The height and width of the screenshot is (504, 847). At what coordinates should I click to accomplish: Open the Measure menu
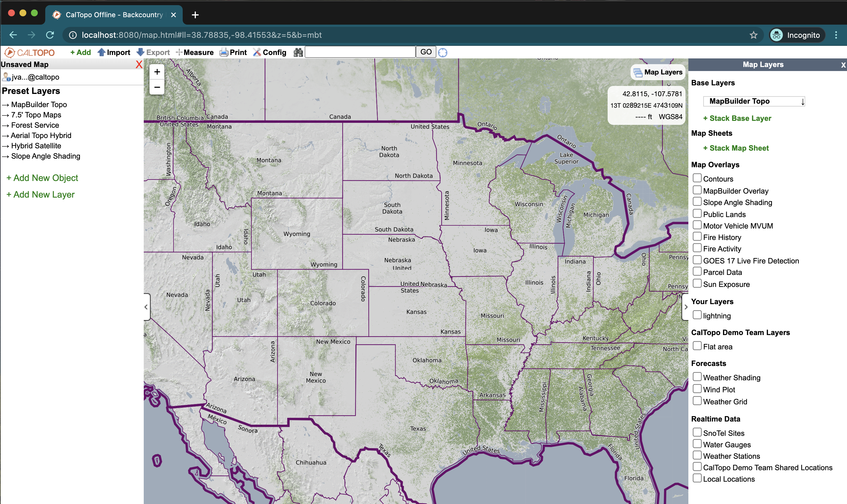(195, 52)
